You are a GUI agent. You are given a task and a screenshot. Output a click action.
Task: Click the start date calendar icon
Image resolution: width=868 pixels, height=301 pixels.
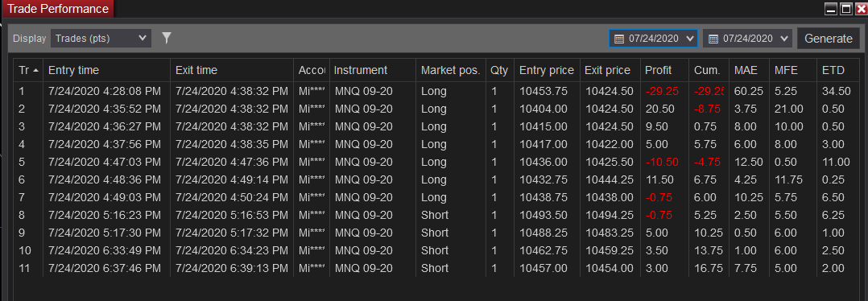coord(619,39)
